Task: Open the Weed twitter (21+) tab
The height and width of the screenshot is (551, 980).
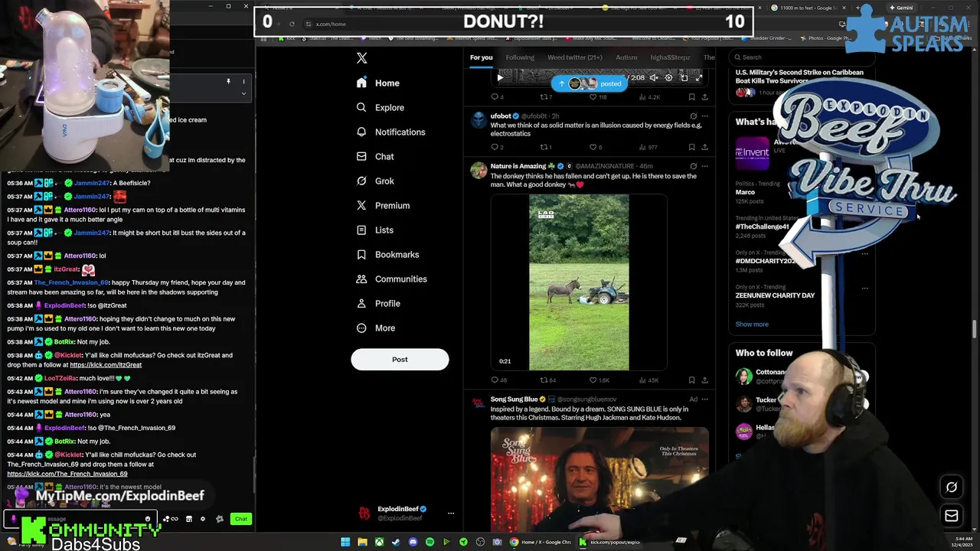Action: 575,57
